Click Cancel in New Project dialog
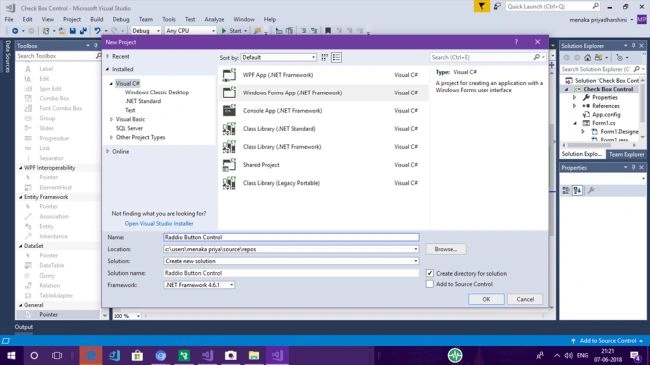The width and height of the screenshot is (650, 365). click(525, 299)
